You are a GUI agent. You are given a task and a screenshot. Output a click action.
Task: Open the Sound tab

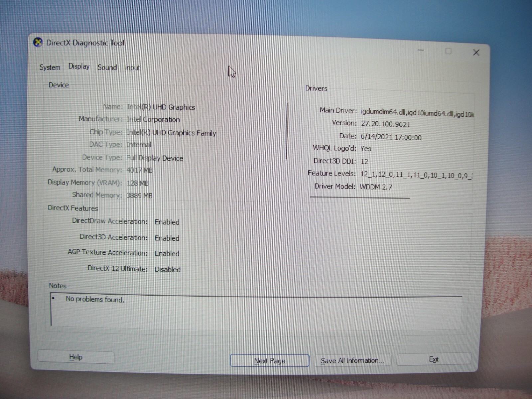click(107, 67)
